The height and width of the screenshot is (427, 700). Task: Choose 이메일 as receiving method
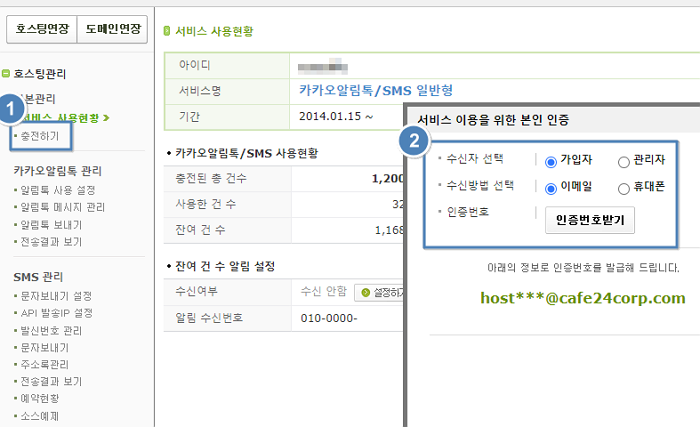pos(551,188)
